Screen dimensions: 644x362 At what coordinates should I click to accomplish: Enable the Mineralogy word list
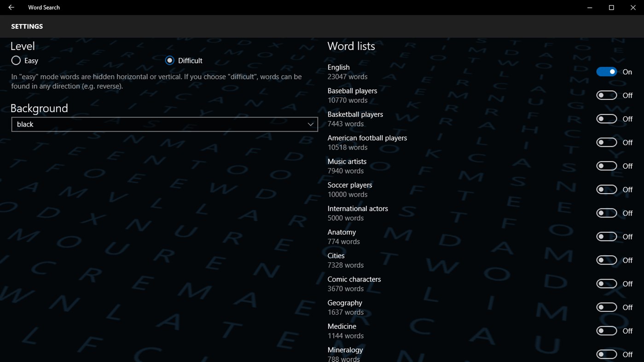tap(606, 354)
